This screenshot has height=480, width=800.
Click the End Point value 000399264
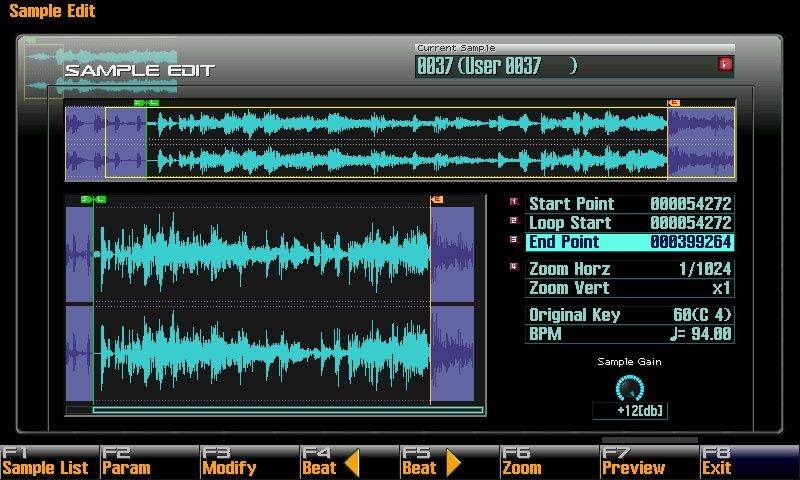[691, 241]
